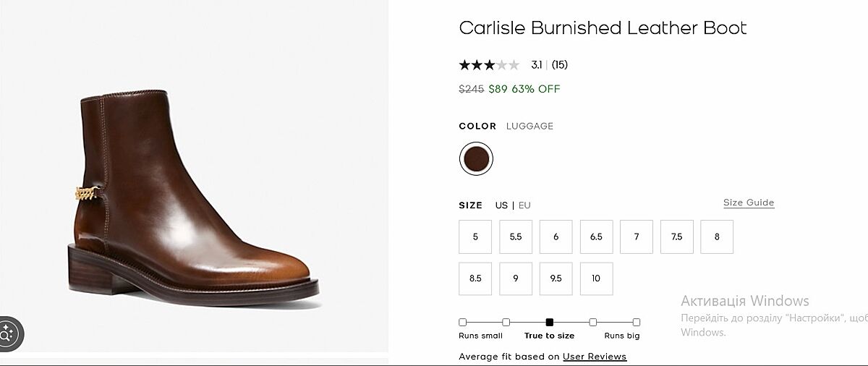Choose size 9.5
Viewport: 868px width, 366px height.
click(x=556, y=278)
